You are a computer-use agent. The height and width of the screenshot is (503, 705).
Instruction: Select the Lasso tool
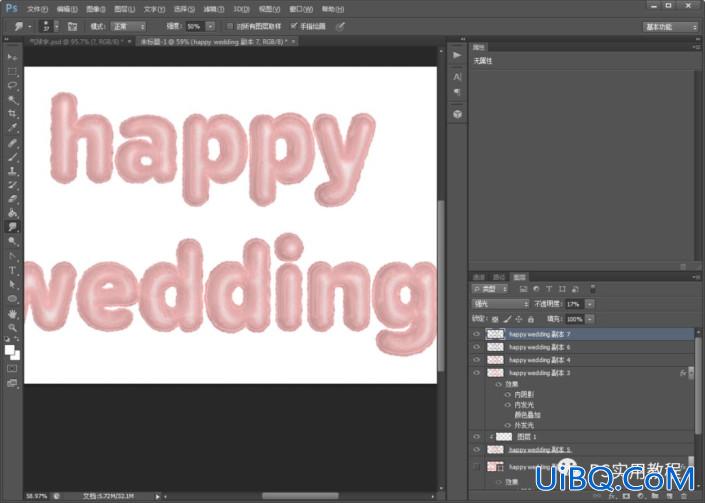12,85
